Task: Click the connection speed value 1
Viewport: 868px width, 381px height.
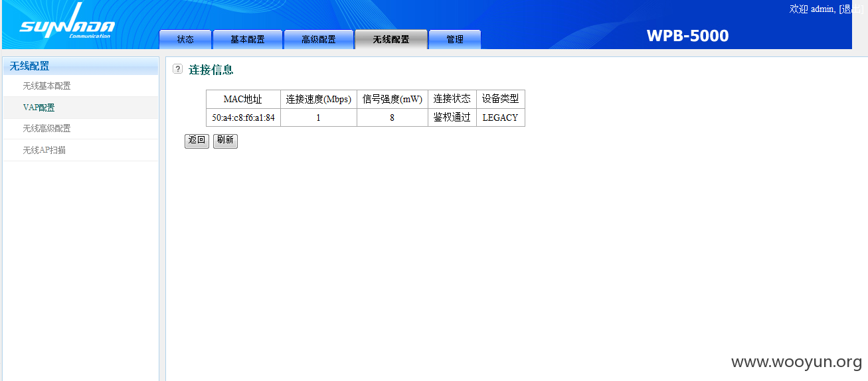Action: coord(319,117)
